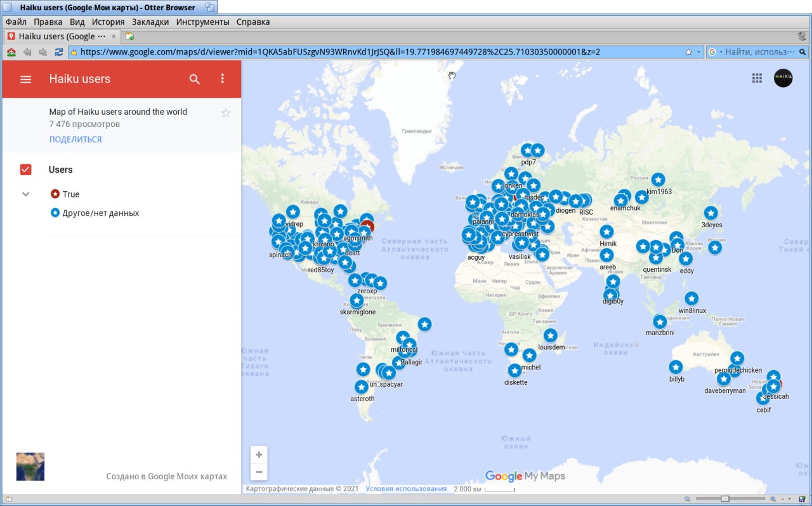
Task: Open the search engine dropdown arrow
Action: pyautogui.click(x=720, y=52)
